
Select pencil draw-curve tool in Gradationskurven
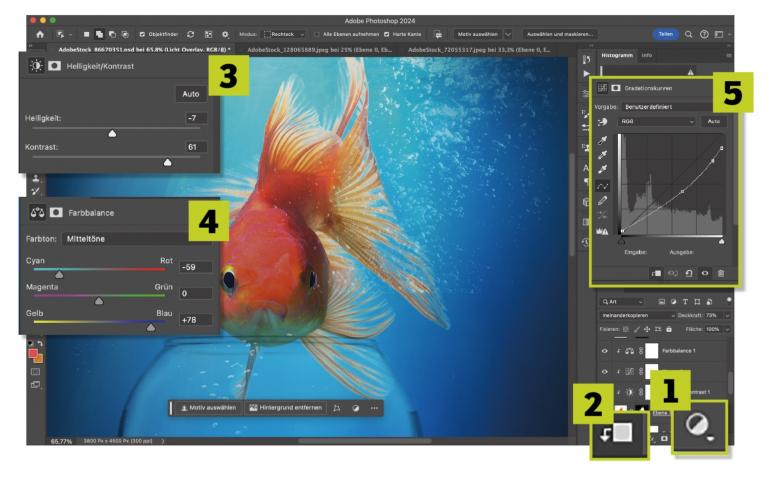(603, 200)
